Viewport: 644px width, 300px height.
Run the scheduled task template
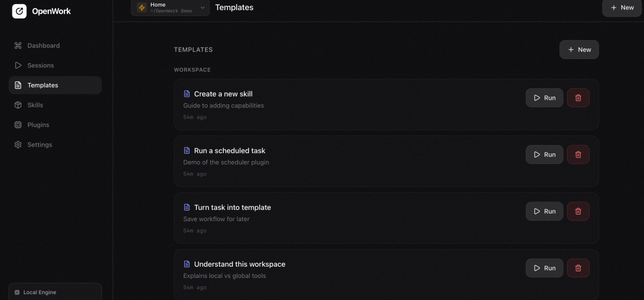coord(544,154)
